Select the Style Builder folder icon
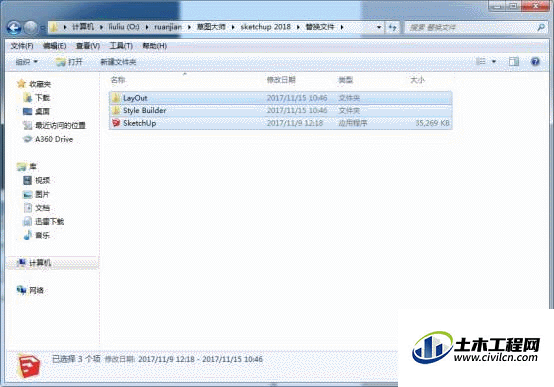The width and height of the screenshot is (554, 387). [116, 111]
